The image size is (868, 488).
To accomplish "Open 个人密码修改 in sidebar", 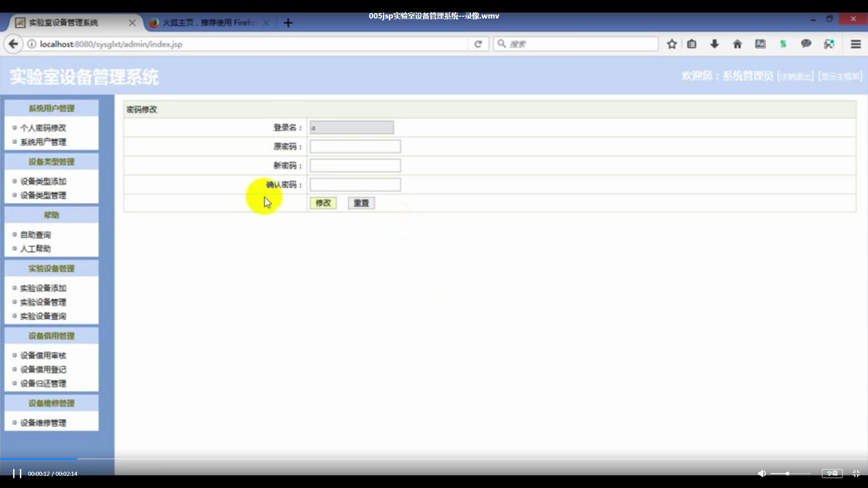I will tap(43, 128).
